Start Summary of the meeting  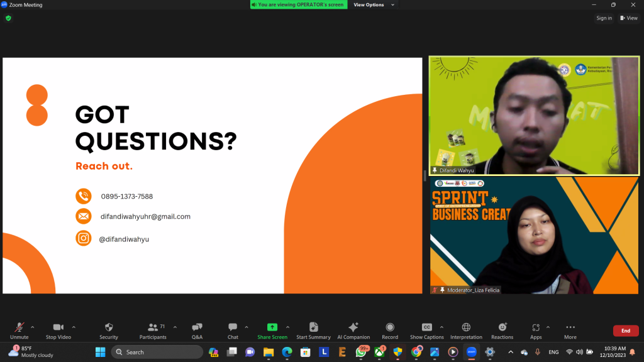[x=313, y=331]
